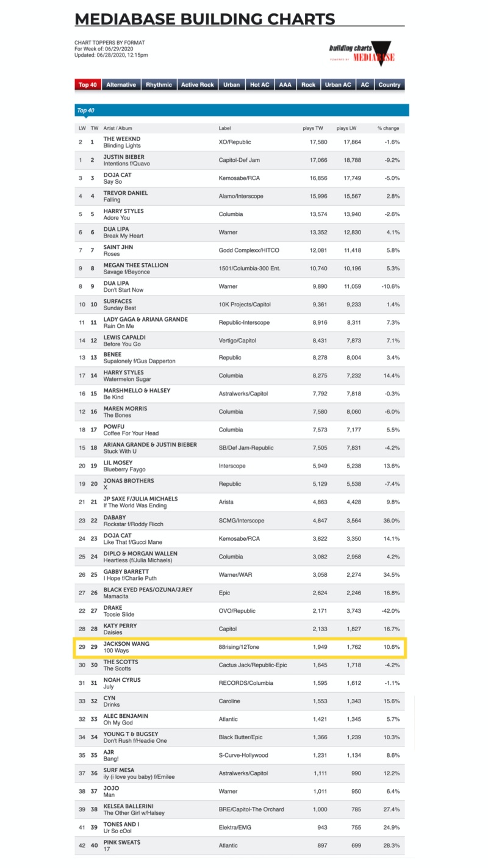Switch to the Hot AC tab
Viewport: 488px width, 868px height.
pyautogui.click(x=260, y=85)
